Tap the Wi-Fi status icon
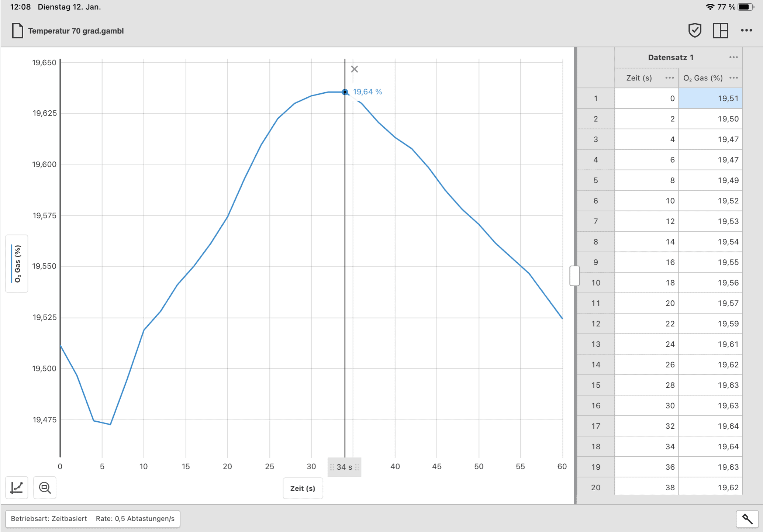The image size is (763, 532). tap(710, 7)
